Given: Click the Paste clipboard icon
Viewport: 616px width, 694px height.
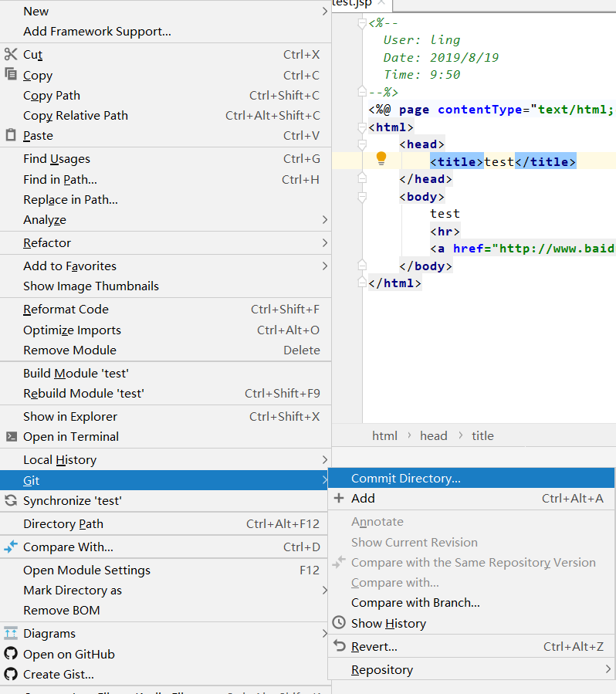Looking at the screenshot, I should point(10,135).
